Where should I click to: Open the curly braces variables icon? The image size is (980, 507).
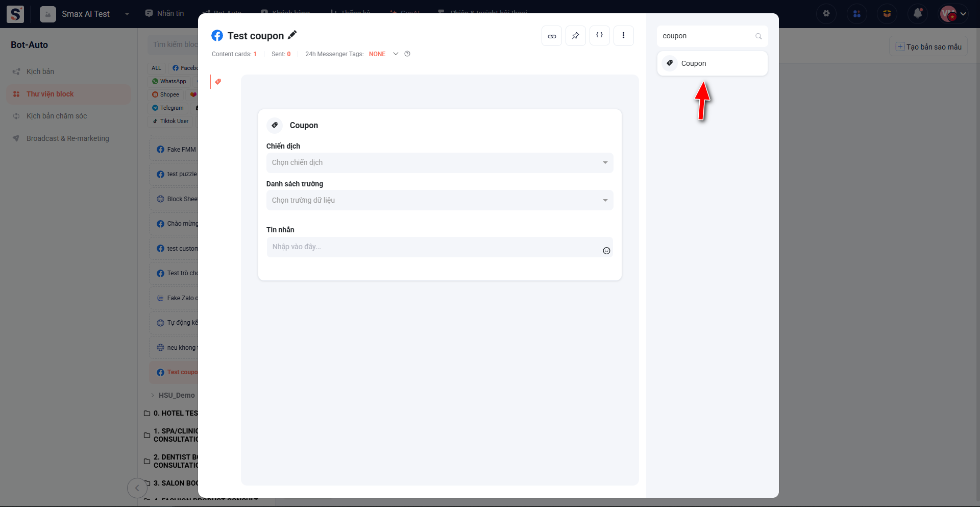pos(599,36)
